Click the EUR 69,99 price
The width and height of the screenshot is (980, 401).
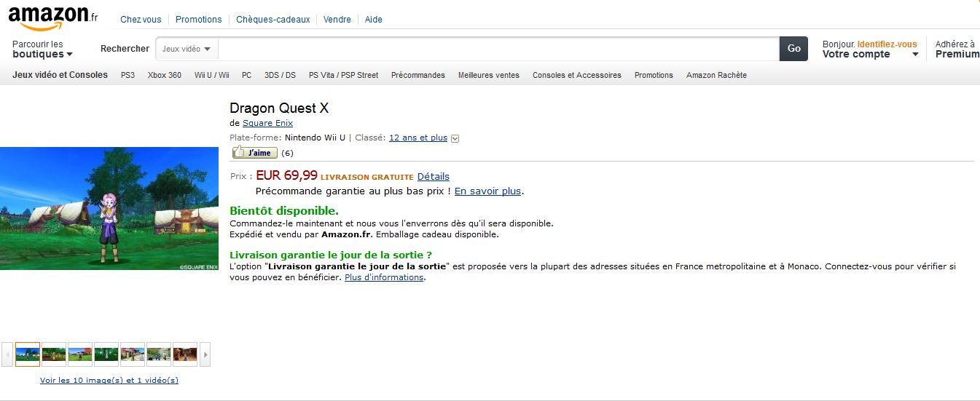coord(286,175)
